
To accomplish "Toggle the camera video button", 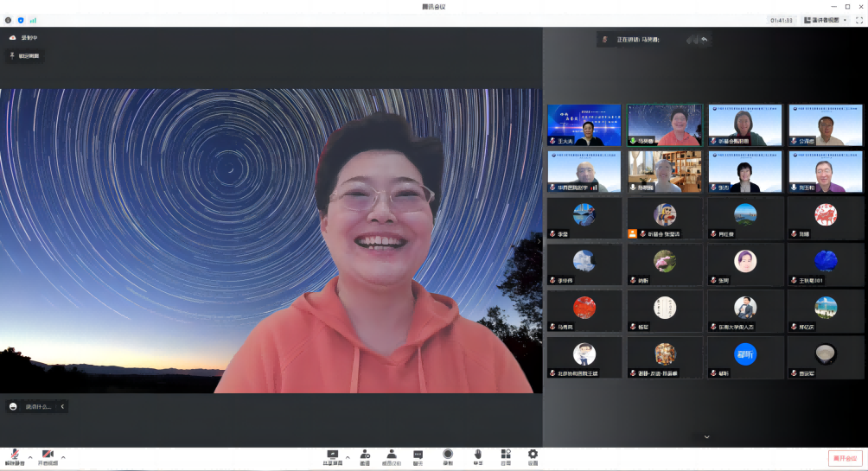I will coord(48,455).
